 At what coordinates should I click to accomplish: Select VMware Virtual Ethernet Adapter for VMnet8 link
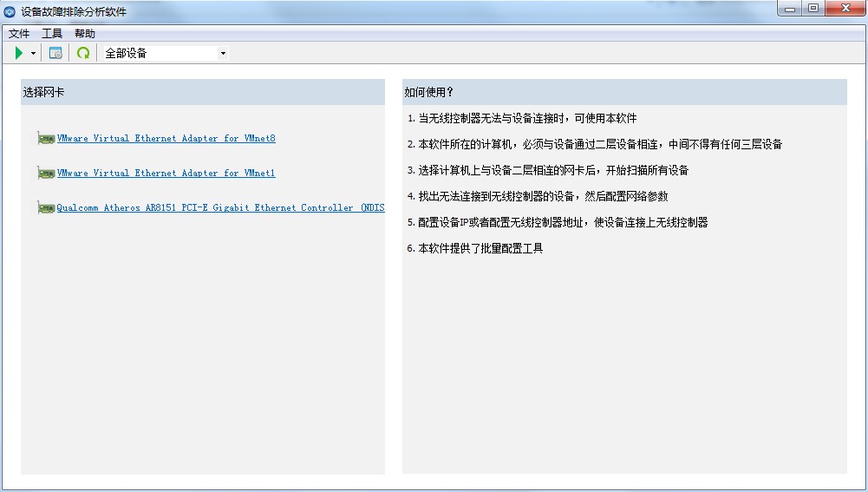[166, 138]
